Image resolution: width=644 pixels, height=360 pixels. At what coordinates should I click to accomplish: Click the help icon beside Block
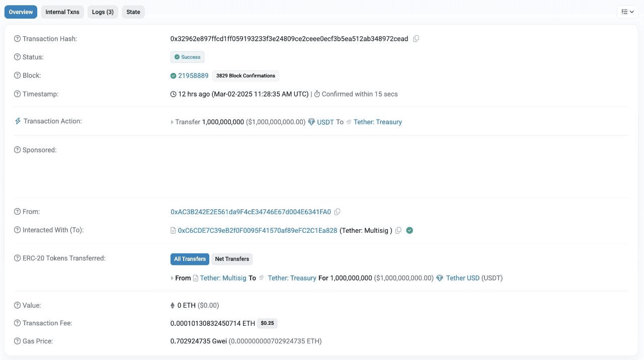click(18, 75)
